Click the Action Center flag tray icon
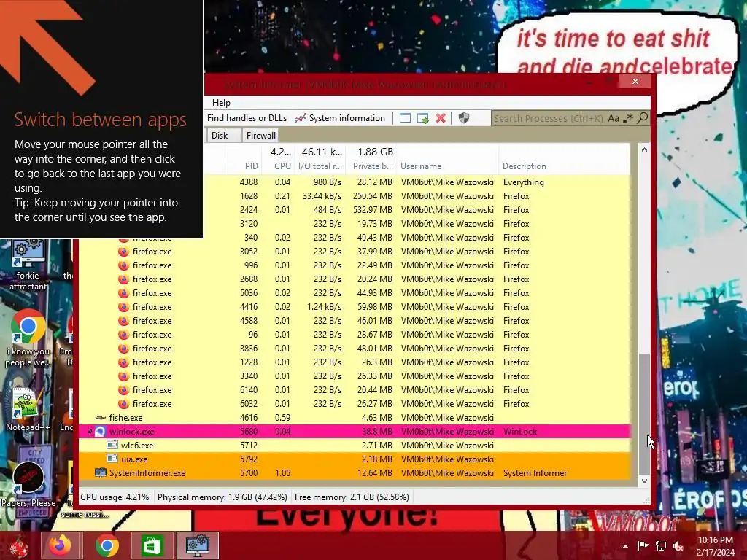Image resolution: width=747 pixels, height=560 pixels. click(643, 546)
